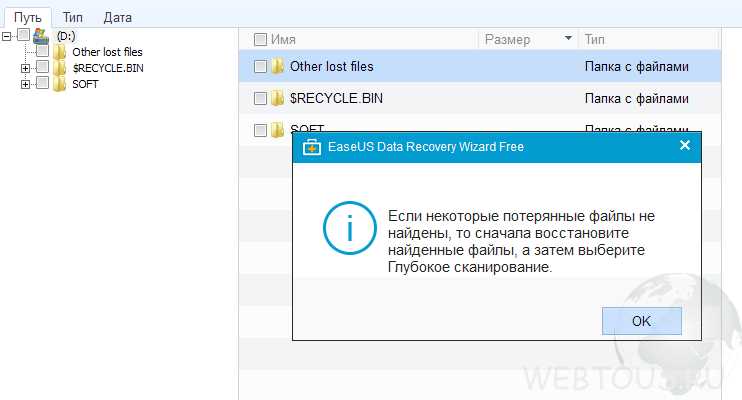Select $RECYCLE.BIN label in tree
This screenshot has height=400, width=742.
[x=108, y=68]
